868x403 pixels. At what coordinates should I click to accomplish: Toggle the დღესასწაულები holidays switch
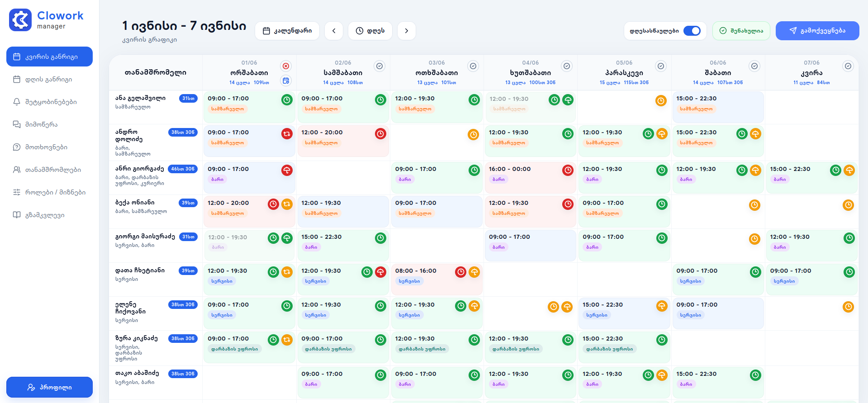[x=692, y=31]
